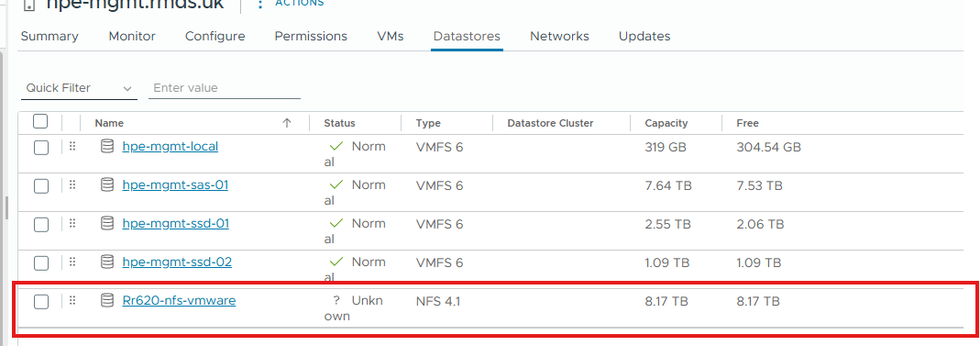Click the VMFS 6 type for hpe-mgmt-local
This screenshot has width=980, height=346.
[439, 148]
